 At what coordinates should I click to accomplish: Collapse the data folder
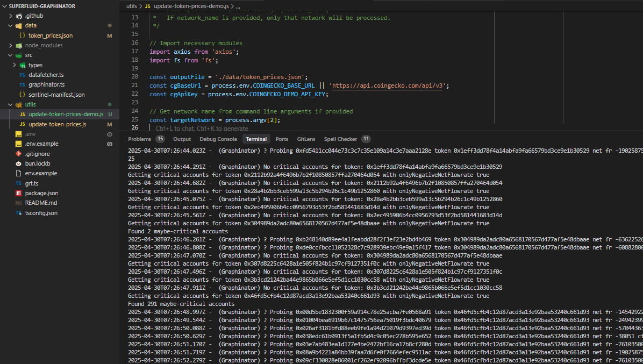[x=11, y=25]
